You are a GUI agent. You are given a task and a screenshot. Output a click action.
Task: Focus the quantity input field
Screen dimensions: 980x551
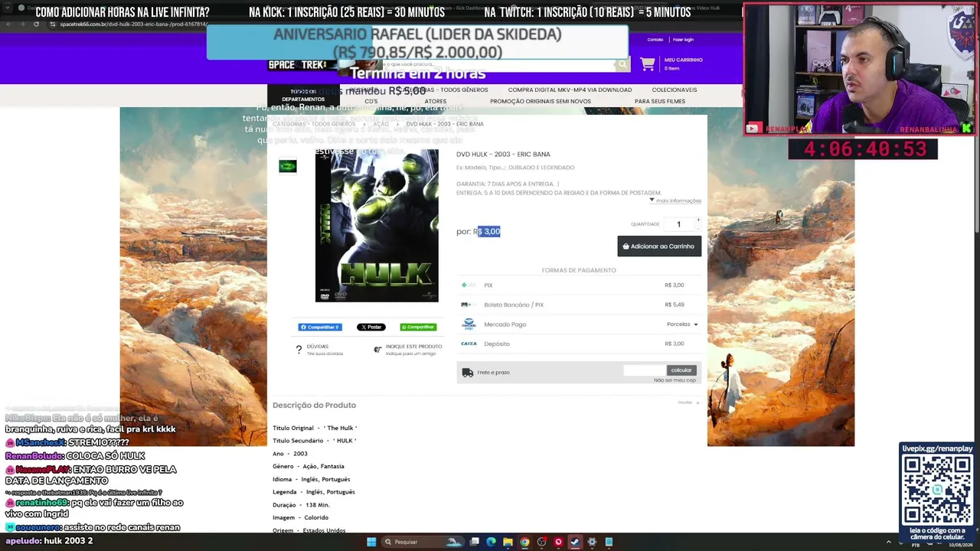pos(678,224)
